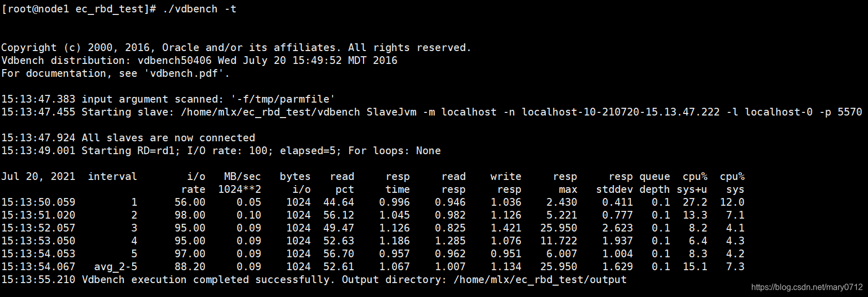Click the 'Jul 20, 2021' date label
This screenshot has width=868, height=297.
coord(38,176)
